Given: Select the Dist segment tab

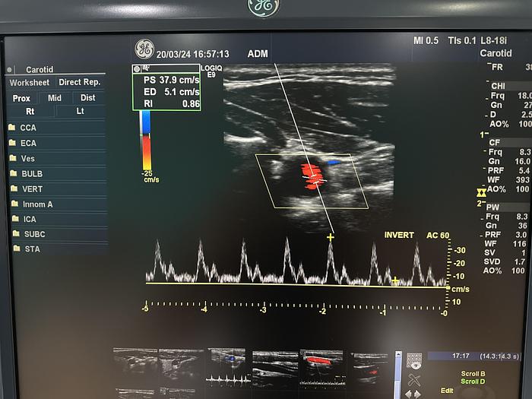Looking at the screenshot, I should [88, 97].
